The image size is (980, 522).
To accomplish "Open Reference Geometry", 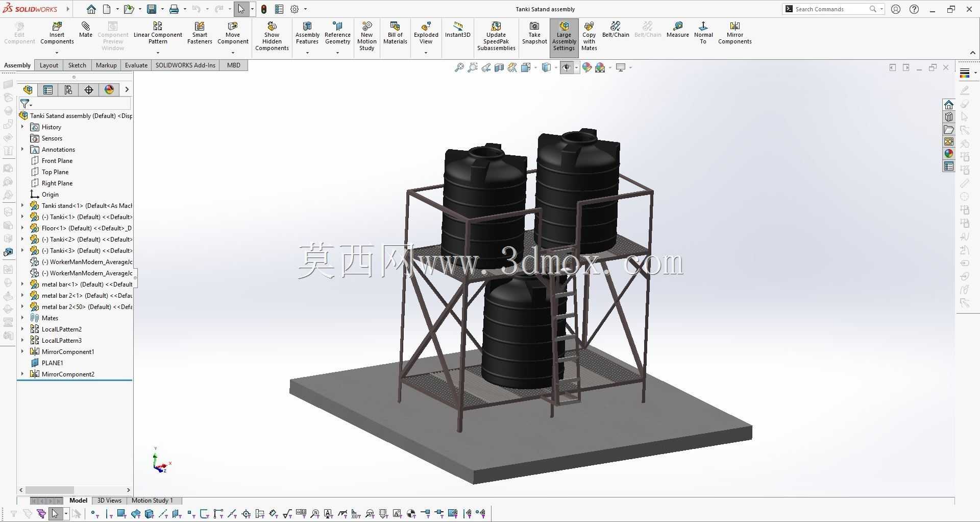I will (x=337, y=33).
